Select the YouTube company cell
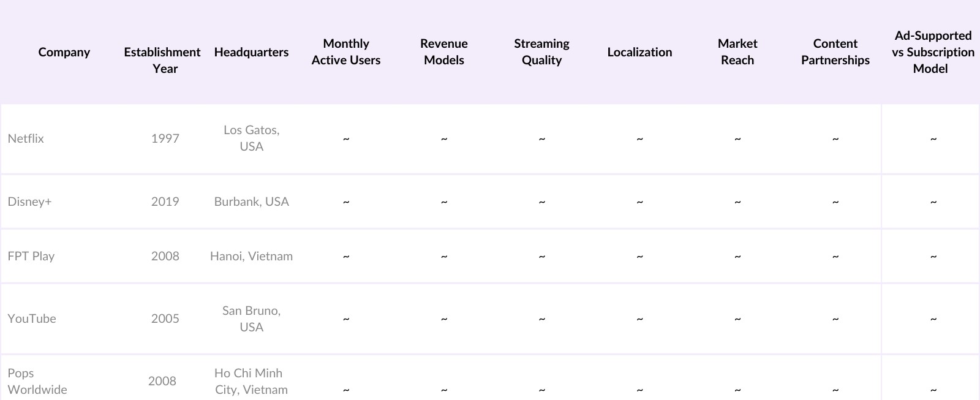Viewport: 980px width, 400px height. tap(32, 319)
